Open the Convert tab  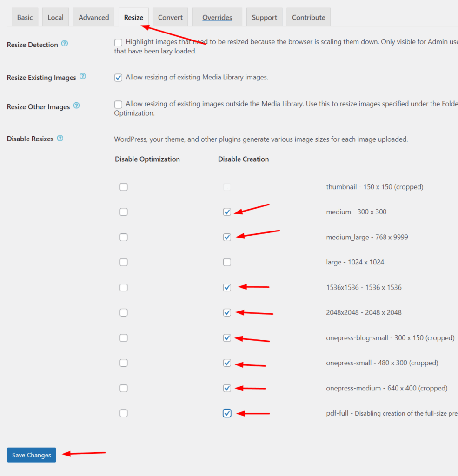click(170, 17)
